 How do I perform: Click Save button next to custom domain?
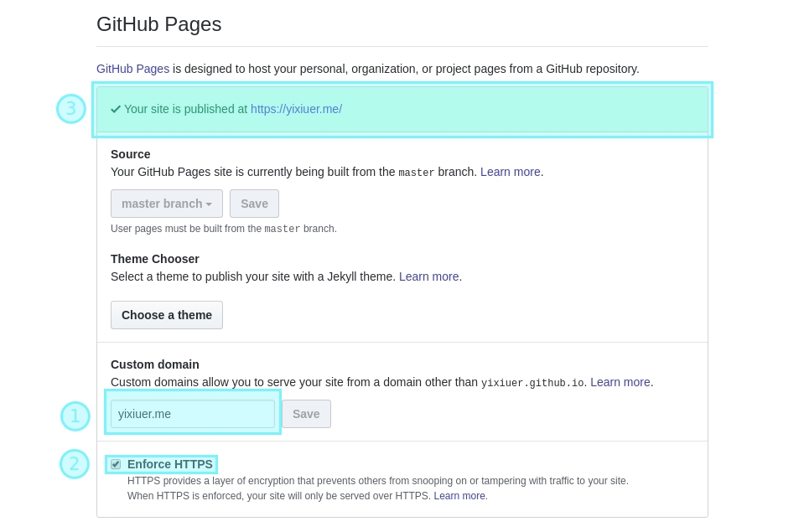click(x=306, y=414)
